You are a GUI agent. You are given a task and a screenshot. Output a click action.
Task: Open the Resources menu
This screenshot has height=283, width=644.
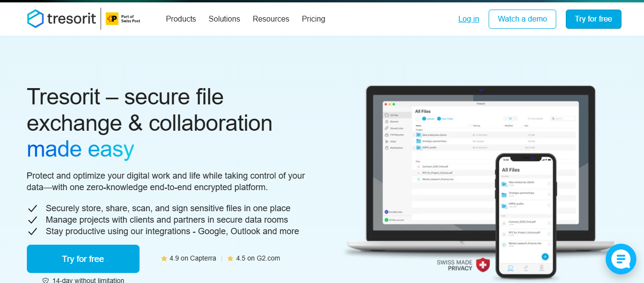pyautogui.click(x=271, y=19)
